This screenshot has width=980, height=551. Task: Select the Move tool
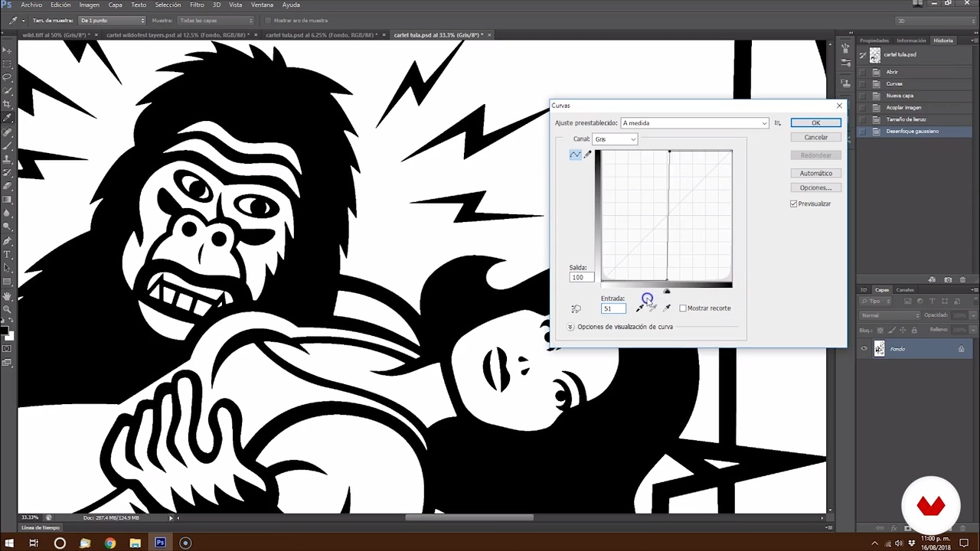[x=7, y=50]
